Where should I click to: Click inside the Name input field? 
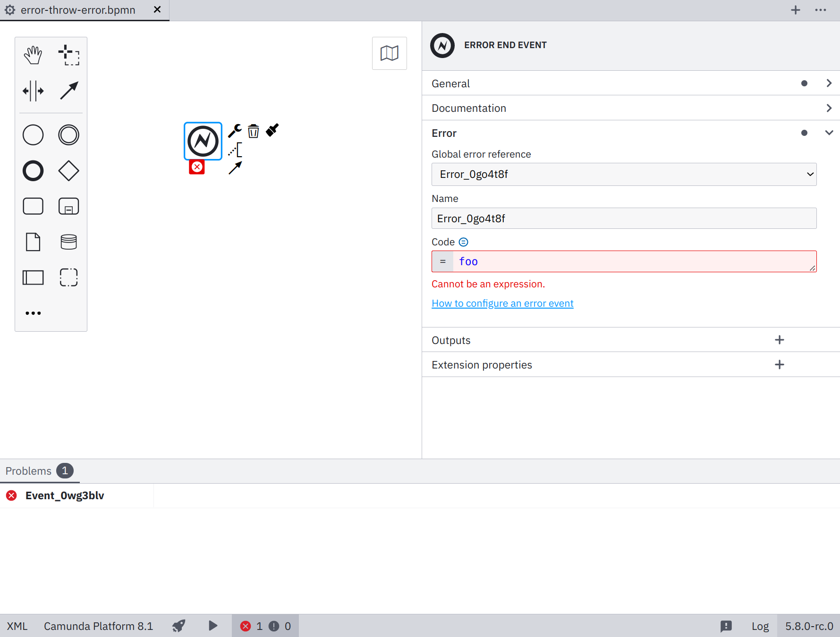pos(624,218)
